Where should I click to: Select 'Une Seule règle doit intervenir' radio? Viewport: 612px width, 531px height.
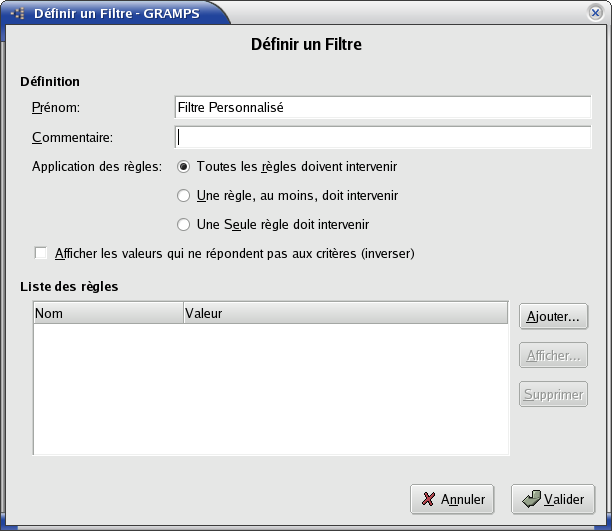click(x=183, y=225)
